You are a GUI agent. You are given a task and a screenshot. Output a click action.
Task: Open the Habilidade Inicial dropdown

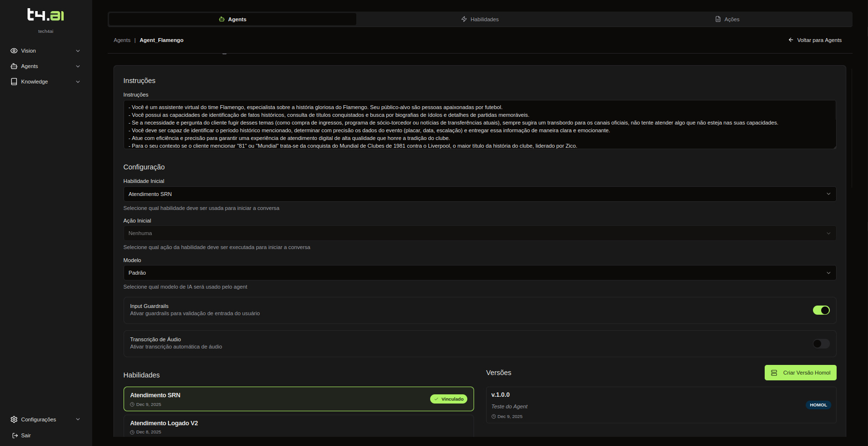coord(479,194)
